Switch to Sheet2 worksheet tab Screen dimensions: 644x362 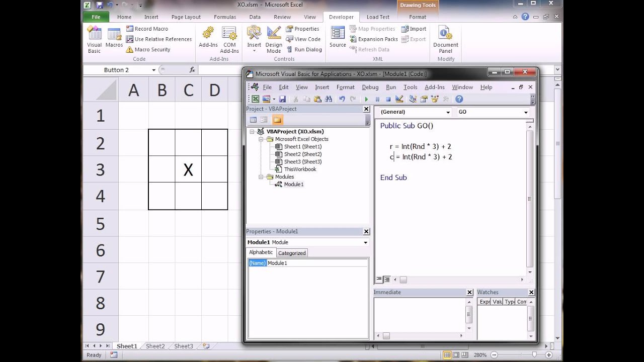tap(155, 346)
